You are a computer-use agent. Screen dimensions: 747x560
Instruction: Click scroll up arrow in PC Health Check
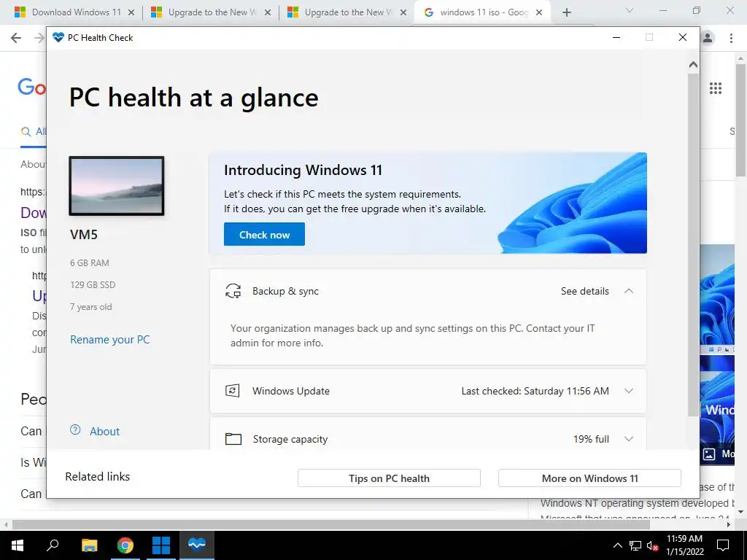(693, 64)
